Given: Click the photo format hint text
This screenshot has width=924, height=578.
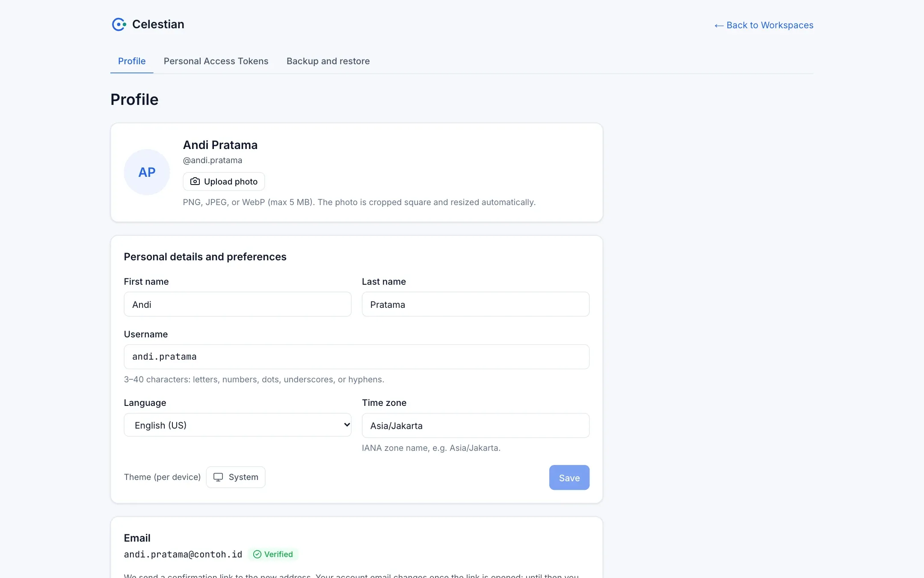Looking at the screenshot, I should 359,202.
